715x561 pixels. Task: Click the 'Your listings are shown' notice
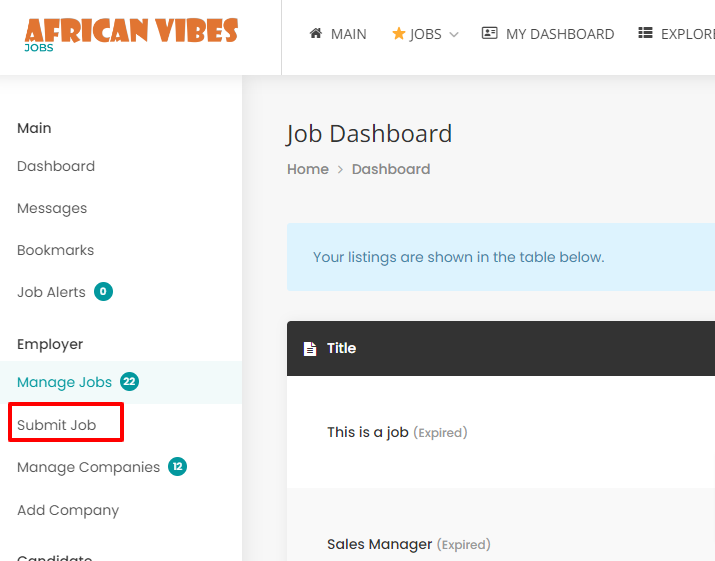click(501, 257)
